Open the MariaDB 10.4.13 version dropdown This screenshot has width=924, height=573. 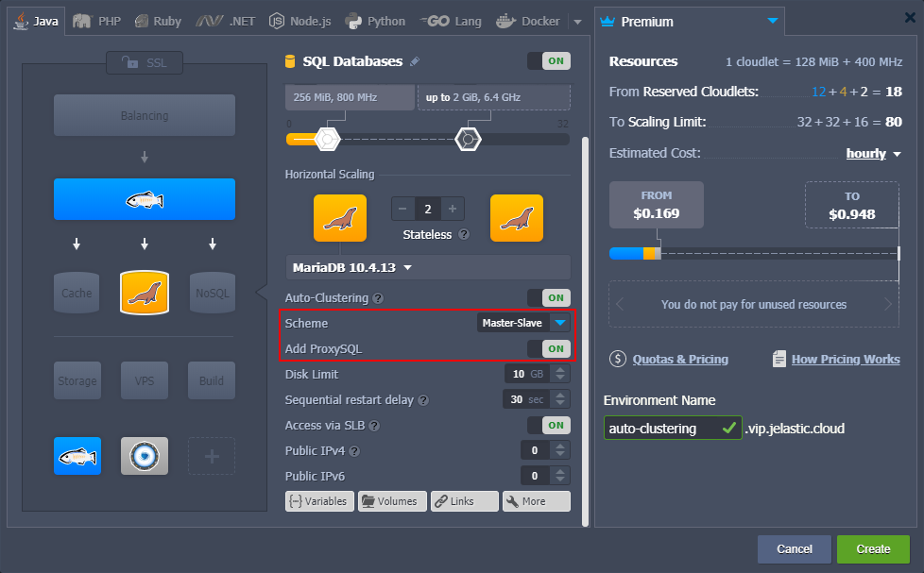428,267
